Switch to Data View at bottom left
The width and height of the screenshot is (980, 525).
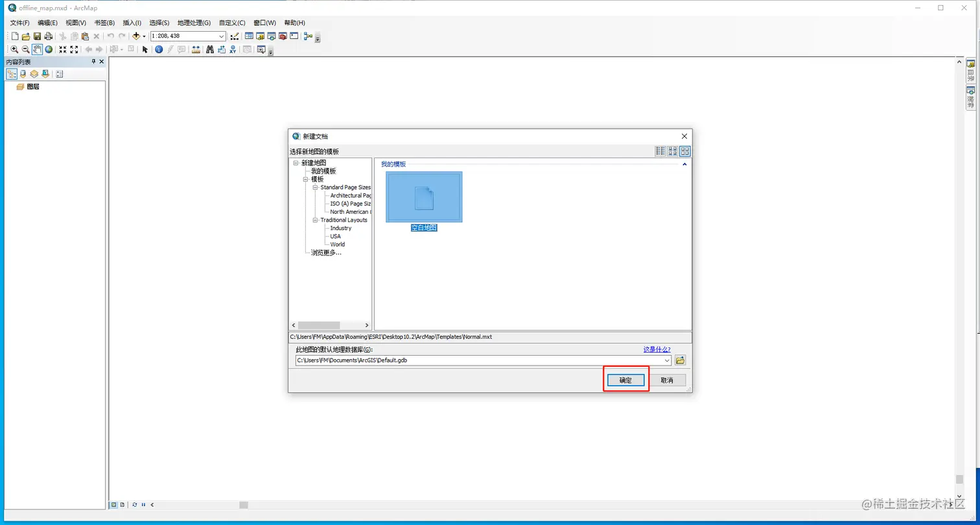113,504
